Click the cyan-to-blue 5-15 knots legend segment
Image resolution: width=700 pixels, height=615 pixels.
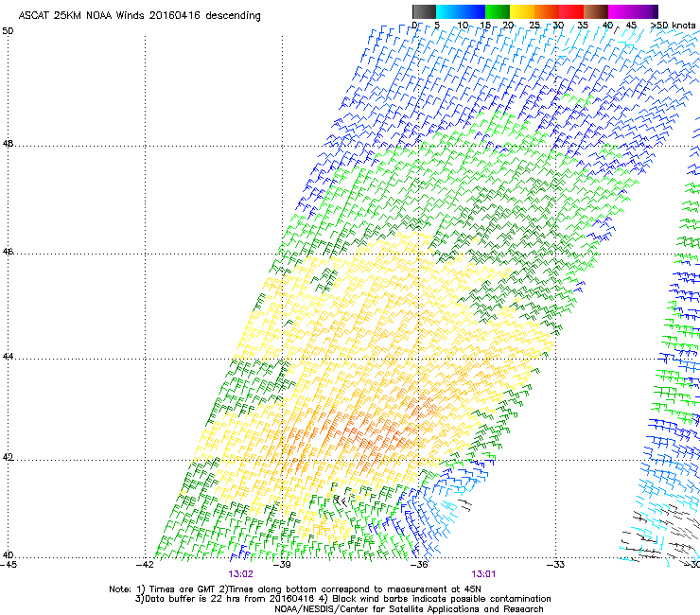tap(461, 11)
